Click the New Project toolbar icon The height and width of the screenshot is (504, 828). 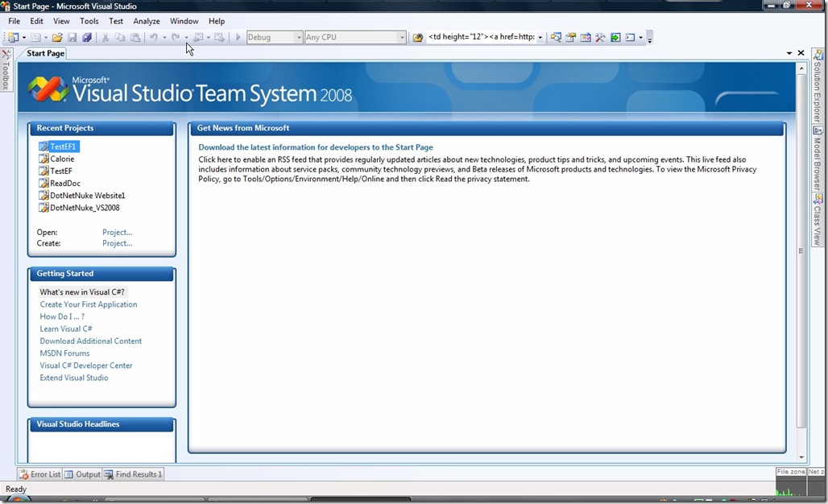coord(13,38)
